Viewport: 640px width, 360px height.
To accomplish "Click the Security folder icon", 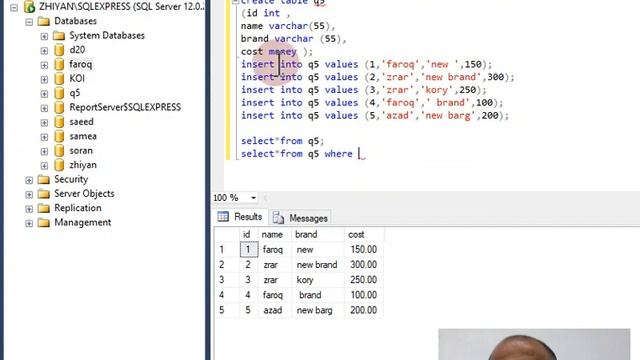I will pyautogui.click(x=44, y=179).
